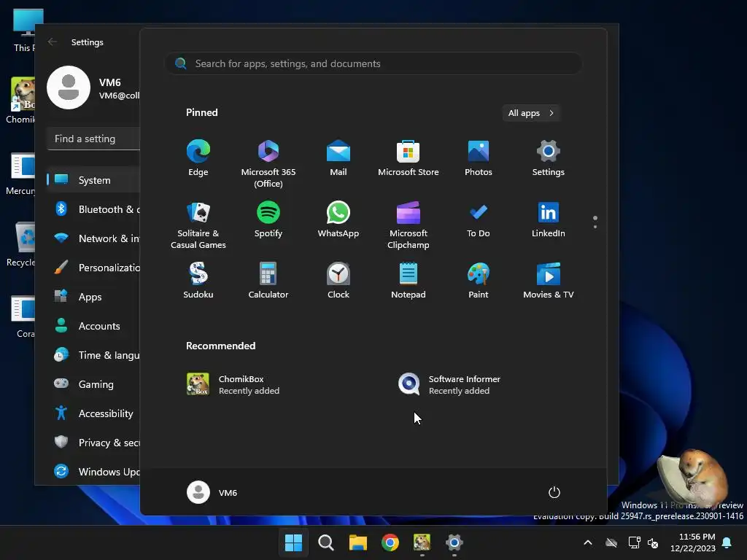Viewport: 747px width, 560px height.
Task: Click the Windows Start button on taskbar
Action: click(293, 542)
